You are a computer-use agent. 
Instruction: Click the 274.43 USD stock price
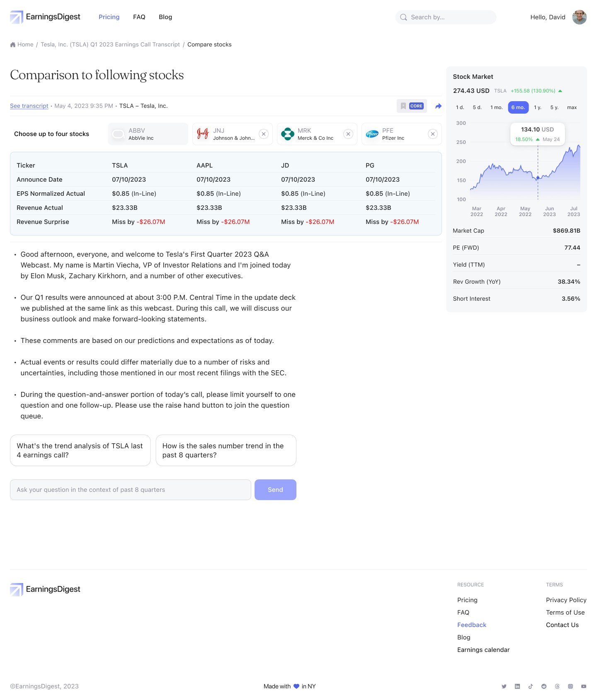[471, 91]
